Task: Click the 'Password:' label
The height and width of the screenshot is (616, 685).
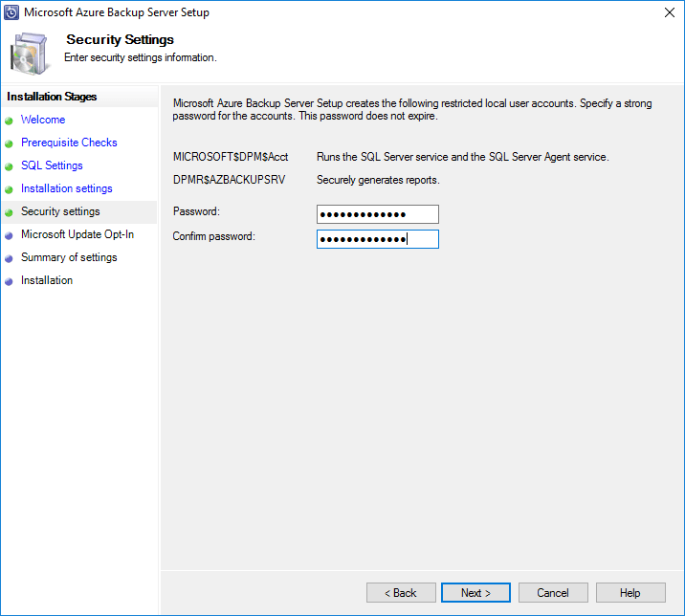Action: coord(196,211)
